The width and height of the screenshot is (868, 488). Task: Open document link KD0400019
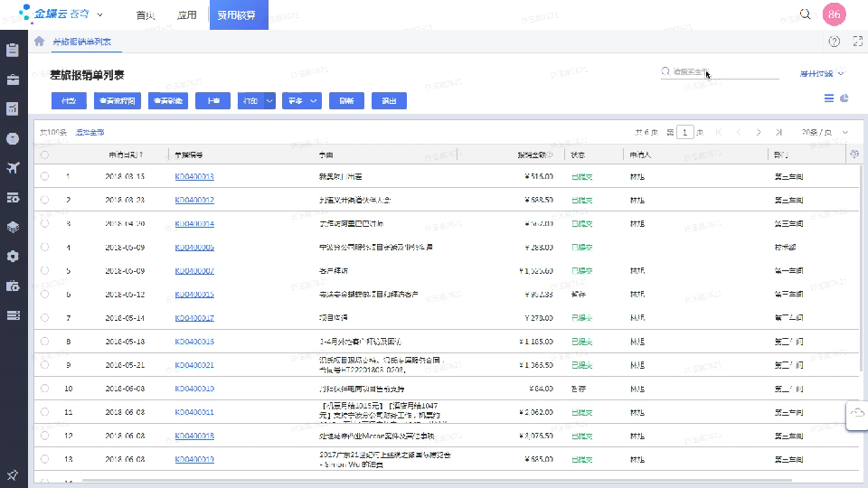[x=194, y=459]
